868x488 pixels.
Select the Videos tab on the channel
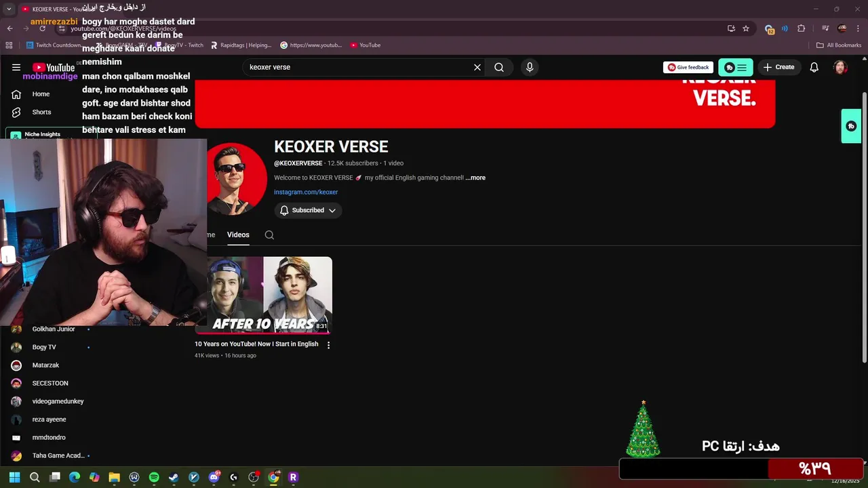(x=238, y=235)
